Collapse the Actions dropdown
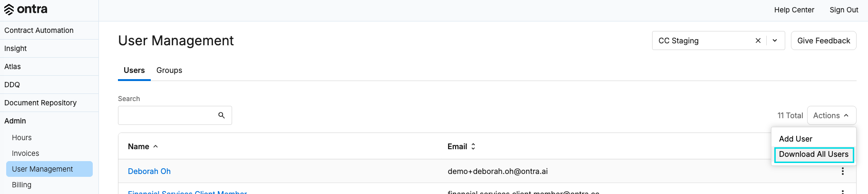This screenshot has height=194, width=868. [x=831, y=115]
